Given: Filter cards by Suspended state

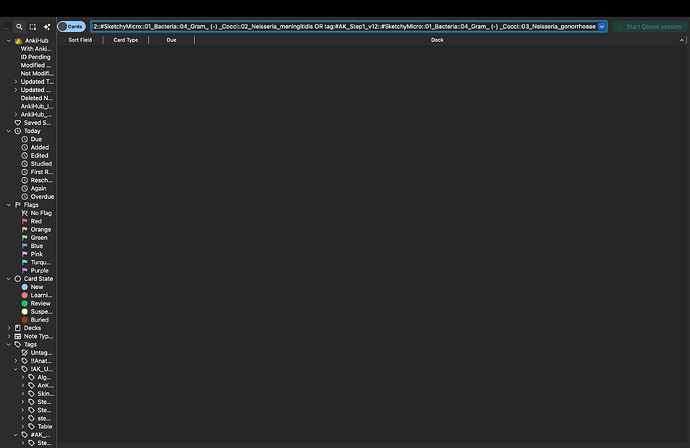Looking at the screenshot, I should pyautogui.click(x=37, y=312).
